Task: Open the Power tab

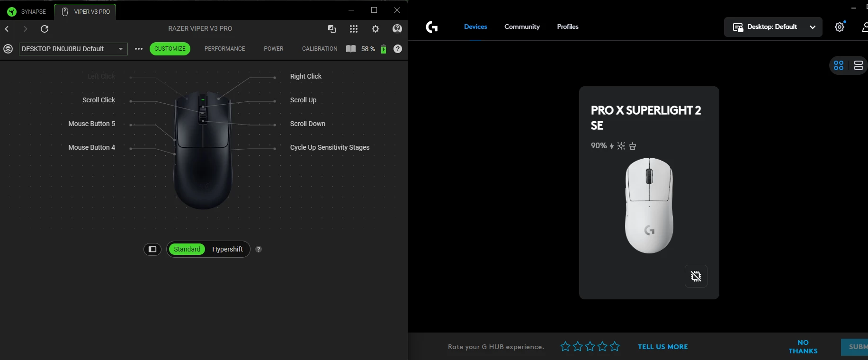Action: point(274,49)
